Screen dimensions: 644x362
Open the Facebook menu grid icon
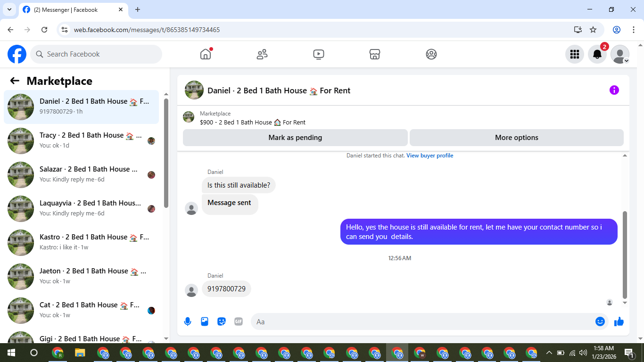(575, 54)
